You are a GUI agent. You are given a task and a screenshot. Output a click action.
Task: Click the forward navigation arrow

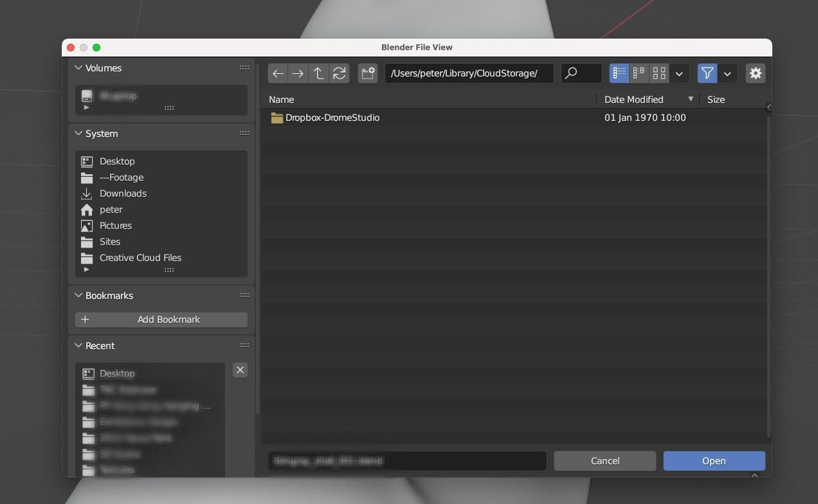point(298,73)
